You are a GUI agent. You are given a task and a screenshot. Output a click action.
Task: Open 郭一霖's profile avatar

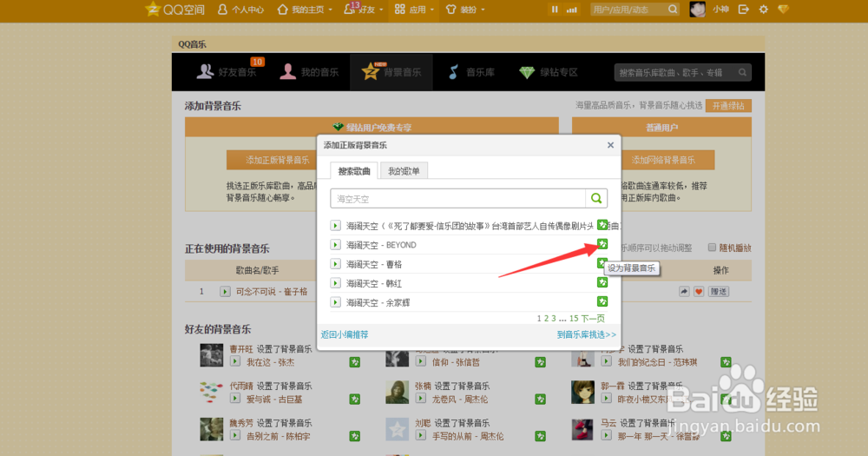click(x=583, y=393)
